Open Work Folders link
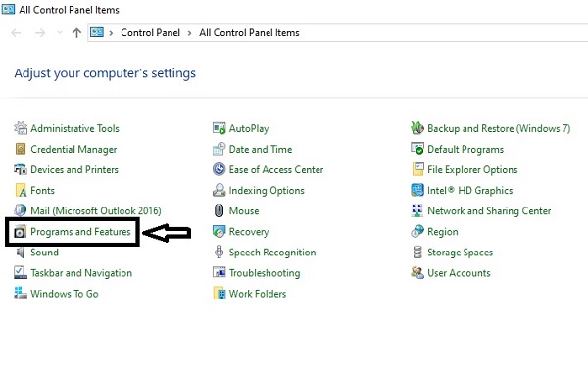Screen dimensions: 588x368 pos(258,294)
